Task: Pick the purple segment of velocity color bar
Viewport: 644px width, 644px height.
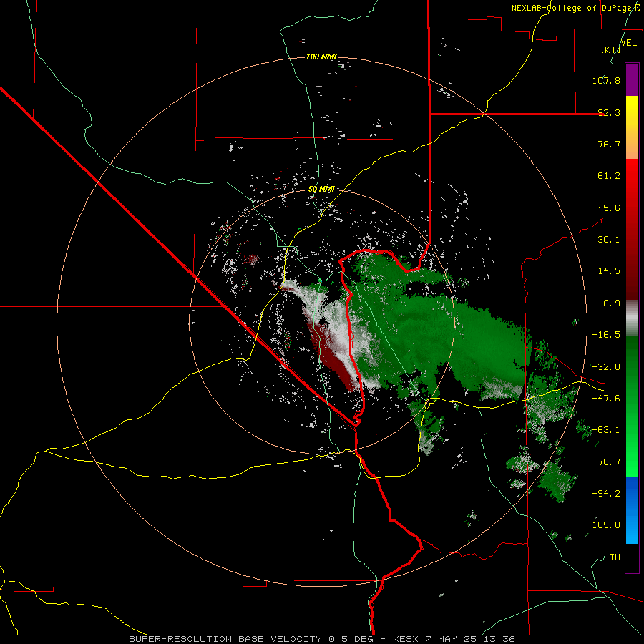Action: [x=632, y=79]
